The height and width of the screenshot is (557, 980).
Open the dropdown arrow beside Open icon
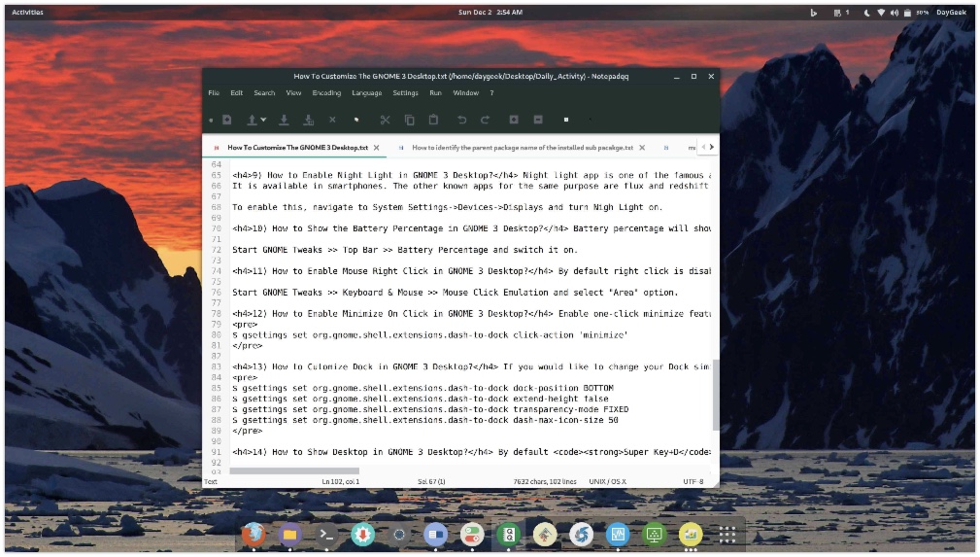tap(263, 121)
